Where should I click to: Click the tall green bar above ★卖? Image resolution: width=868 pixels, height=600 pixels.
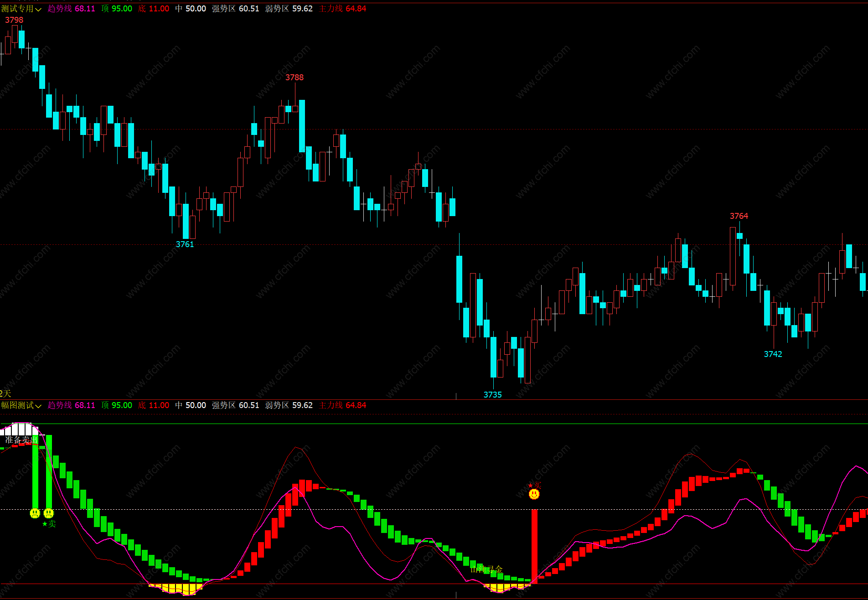click(x=49, y=472)
